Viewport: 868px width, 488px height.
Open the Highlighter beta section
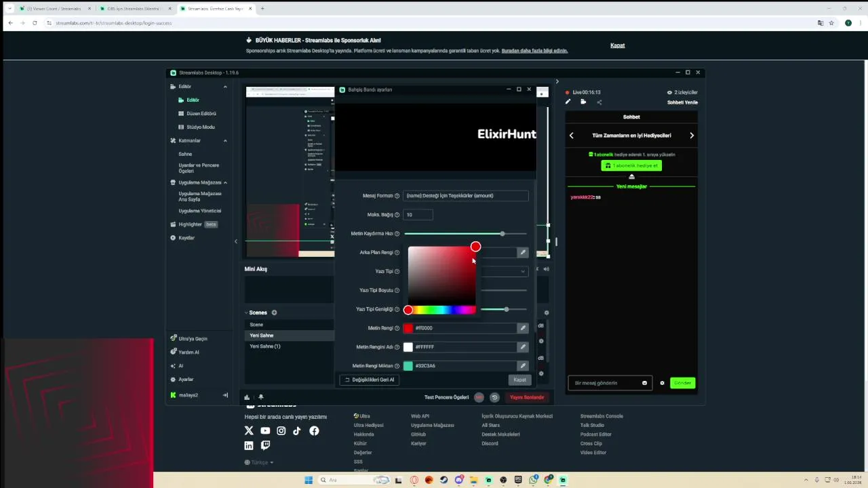click(193, 224)
